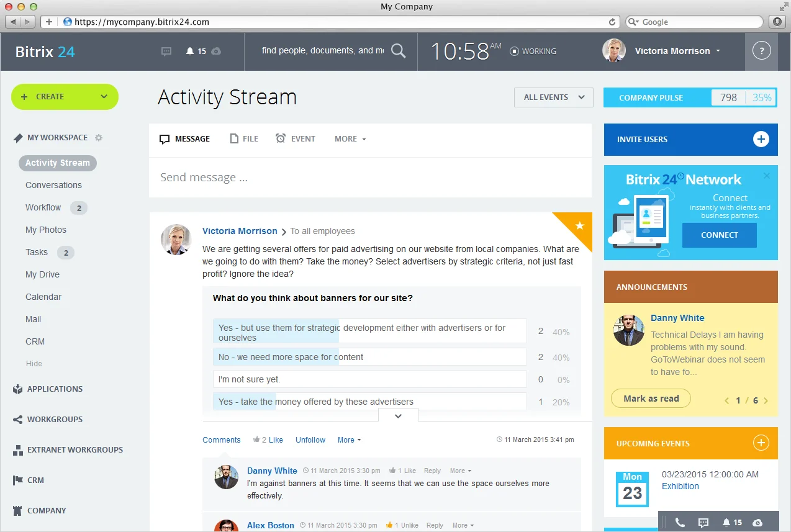This screenshot has height=532, width=791.
Task: Select 'I'm not sure yet' poll option
Action: pos(369,379)
